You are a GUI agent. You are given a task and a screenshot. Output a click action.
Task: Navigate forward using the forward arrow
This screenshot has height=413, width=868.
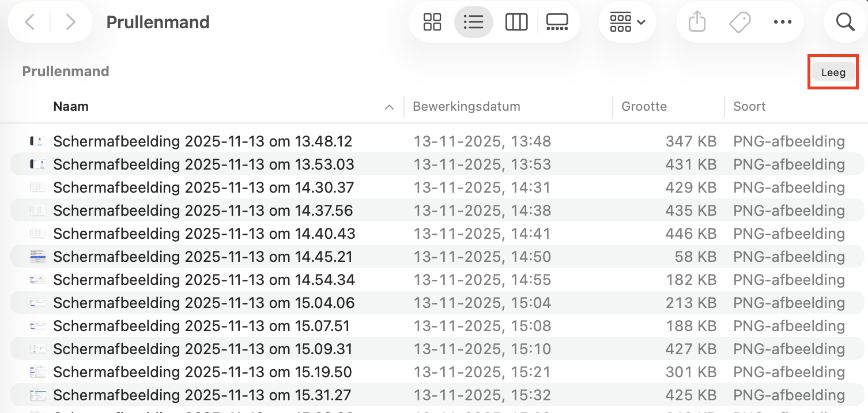coord(70,22)
